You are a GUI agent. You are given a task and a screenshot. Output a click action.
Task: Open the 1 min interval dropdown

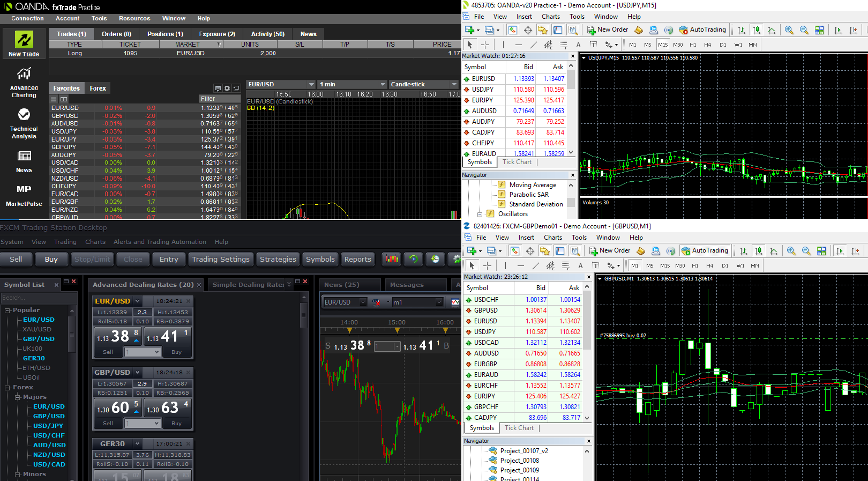(x=383, y=84)
